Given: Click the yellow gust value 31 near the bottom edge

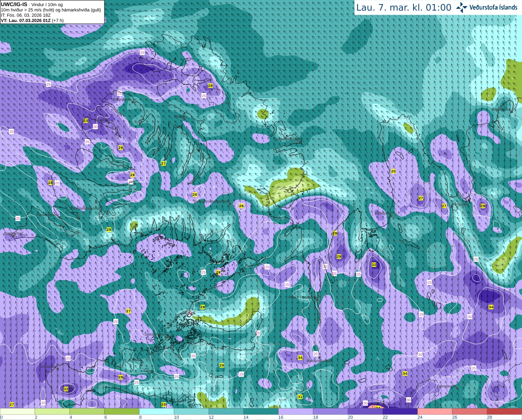Looking at the screenshot, I should pos(300,397).
